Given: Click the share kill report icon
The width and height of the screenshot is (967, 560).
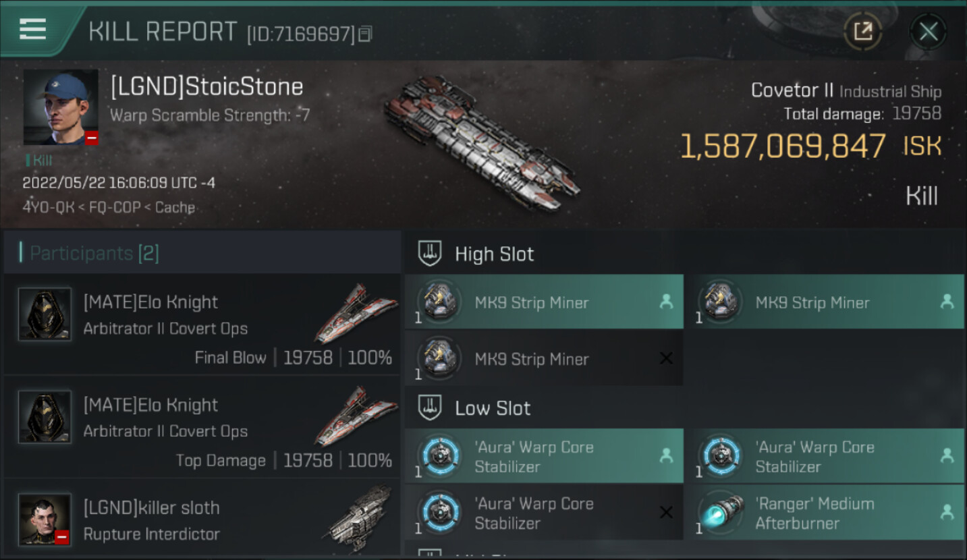Looking at the screenshot, I should tap(862, 31).
